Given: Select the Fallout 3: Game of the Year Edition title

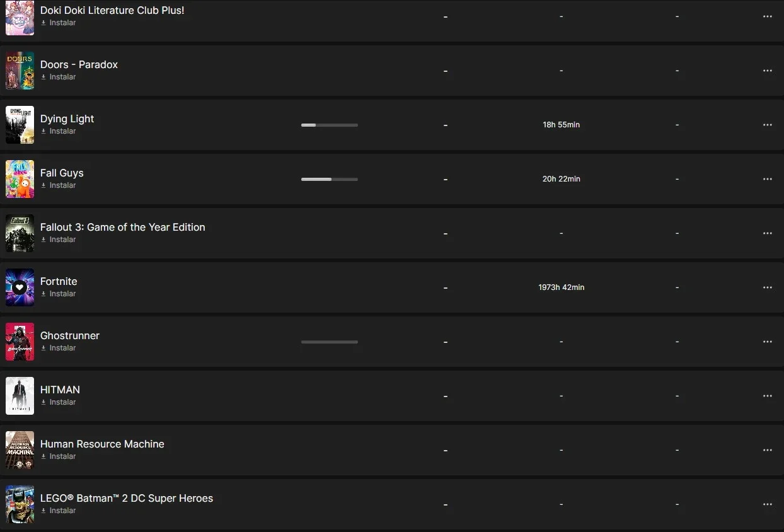Looking at the screenshot, I should [x=123, y=227].
